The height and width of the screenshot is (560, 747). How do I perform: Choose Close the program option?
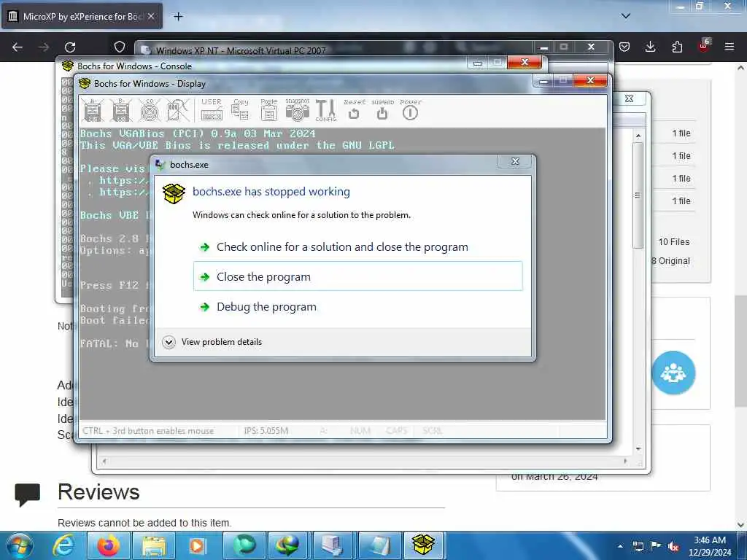click(x=357, y=276)
